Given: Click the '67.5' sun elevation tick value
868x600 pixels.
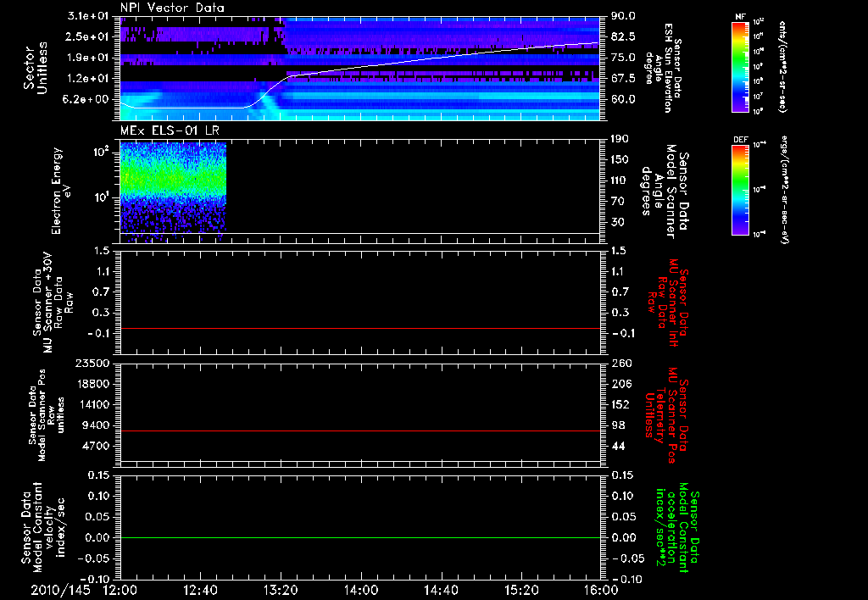Looking at the screenshot, I should click(x=623, y=79).
